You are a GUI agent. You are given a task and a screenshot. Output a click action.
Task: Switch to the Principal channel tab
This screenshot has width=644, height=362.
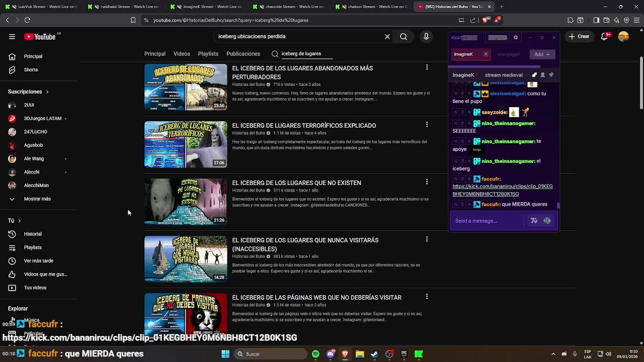coord(155,54)
